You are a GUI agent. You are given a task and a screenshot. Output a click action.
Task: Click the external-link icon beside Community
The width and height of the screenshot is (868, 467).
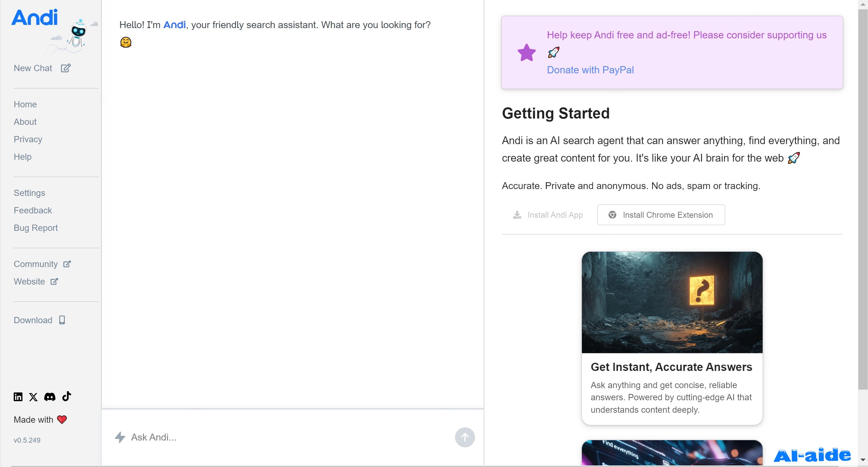[67, 264]
